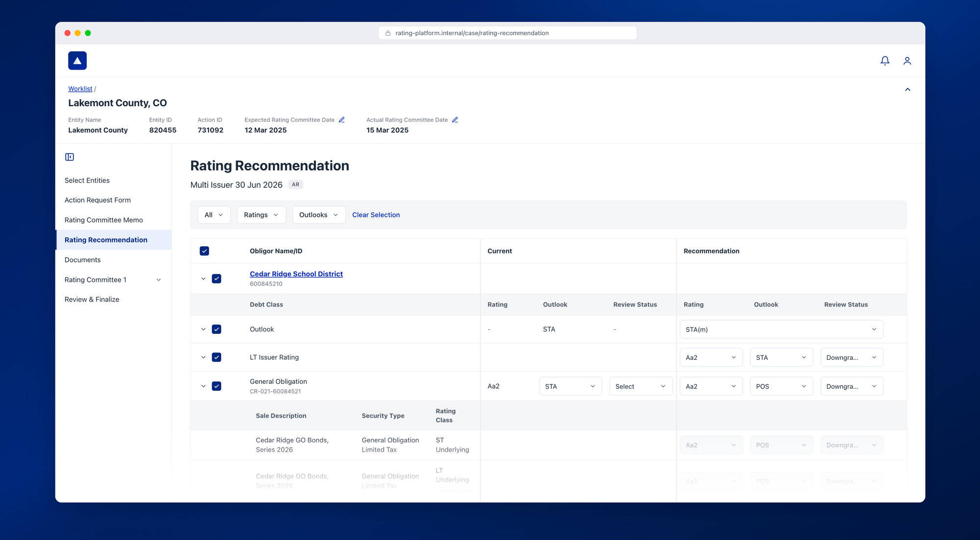Viewport: 980px width, 540px height.
Task: Edit Actual Rating Committee Date pencil
Action: [x=455, y=120]
